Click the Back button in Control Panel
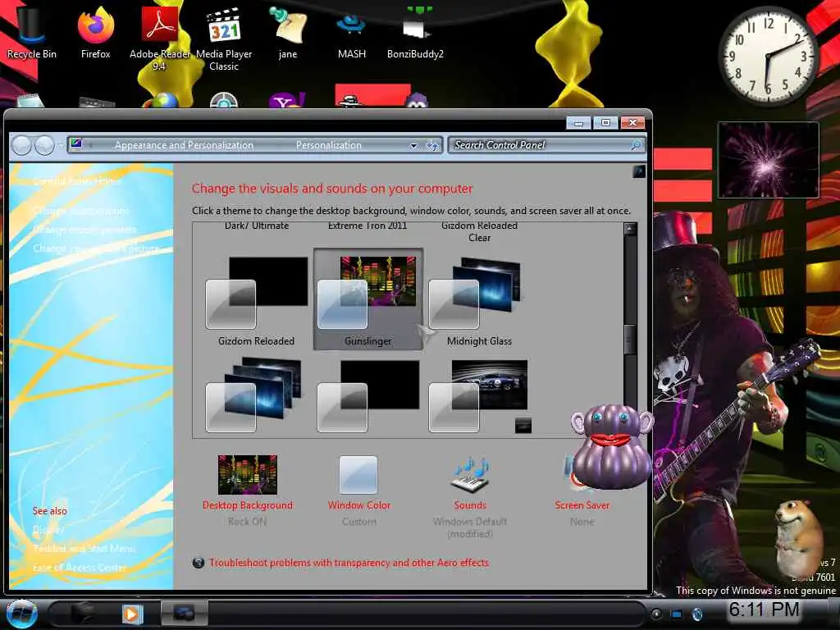The image size is (840, 630). coord(22,145)
